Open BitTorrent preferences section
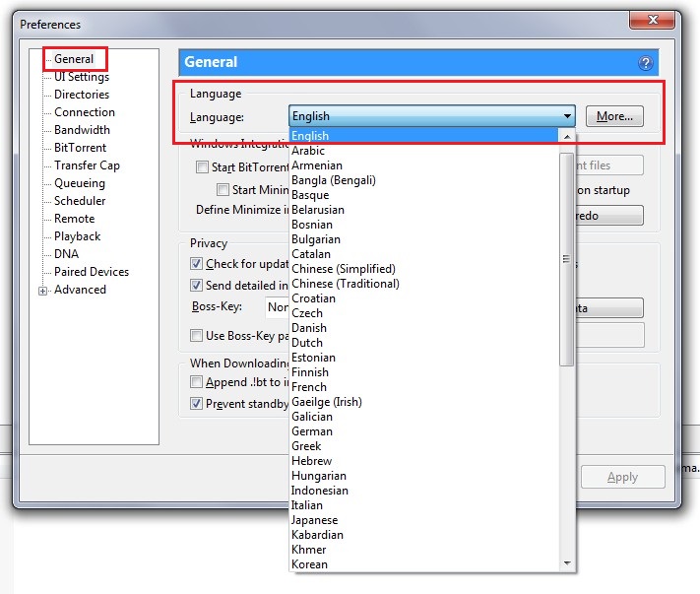 coord(81,148)
